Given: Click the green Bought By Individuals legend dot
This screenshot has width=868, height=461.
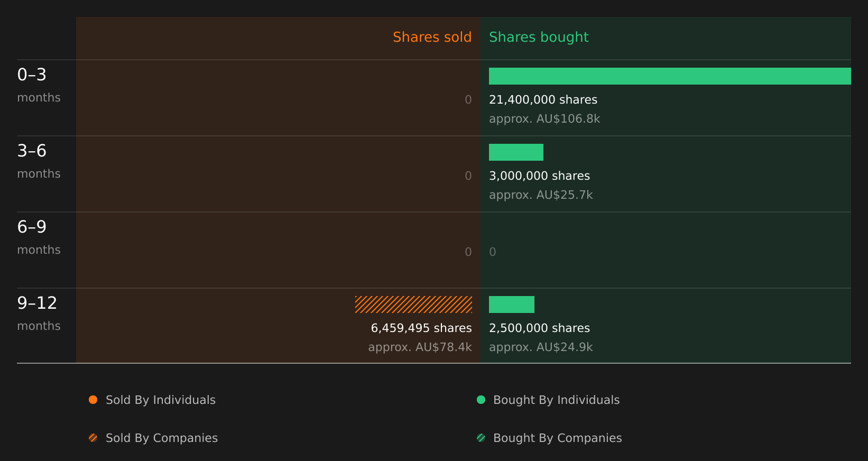Looking at the screenshot, I should tap(481, 400).
